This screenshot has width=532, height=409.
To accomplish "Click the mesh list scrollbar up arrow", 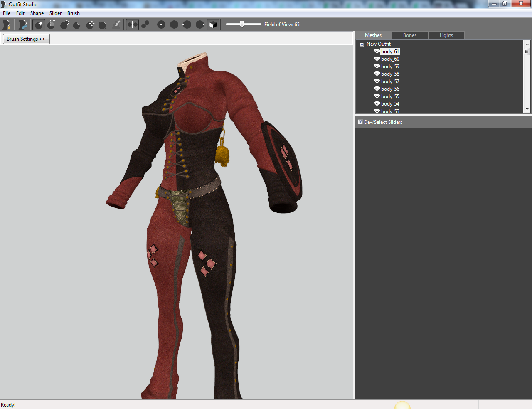I will point(527,44).
